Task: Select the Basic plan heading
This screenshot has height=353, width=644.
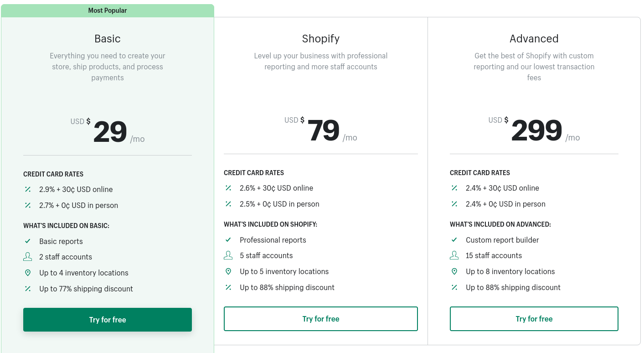Action: [108, 39]
